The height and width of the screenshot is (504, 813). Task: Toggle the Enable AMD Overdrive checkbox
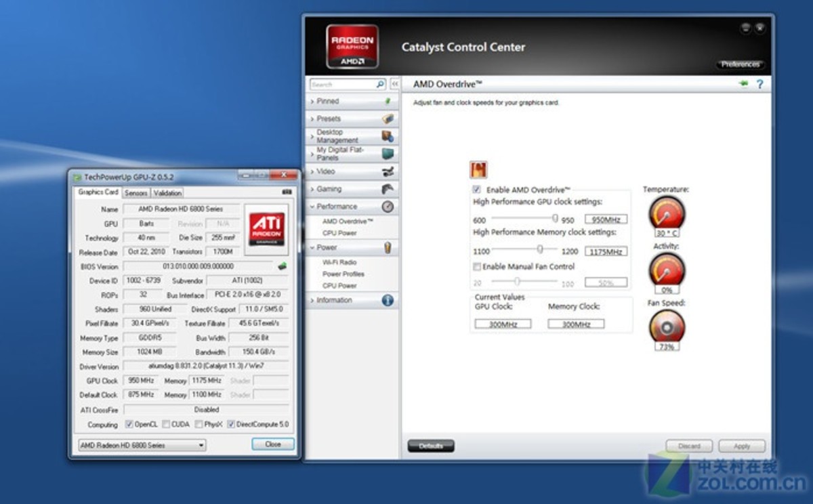(477, 190)
